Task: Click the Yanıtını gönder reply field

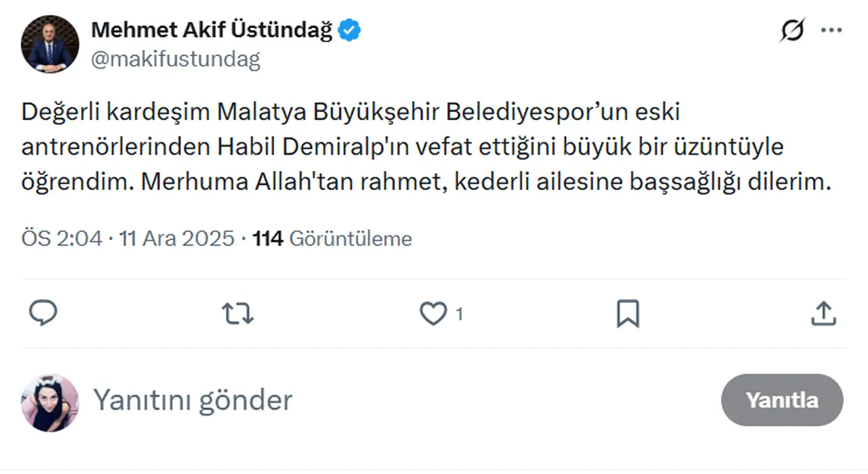Action: pos(193,400)
